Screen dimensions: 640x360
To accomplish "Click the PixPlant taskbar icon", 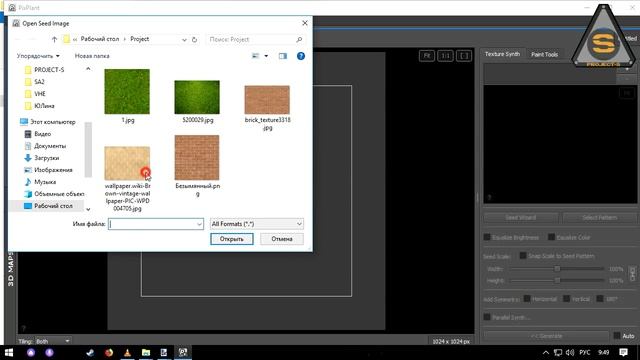I will click(183, 352).
